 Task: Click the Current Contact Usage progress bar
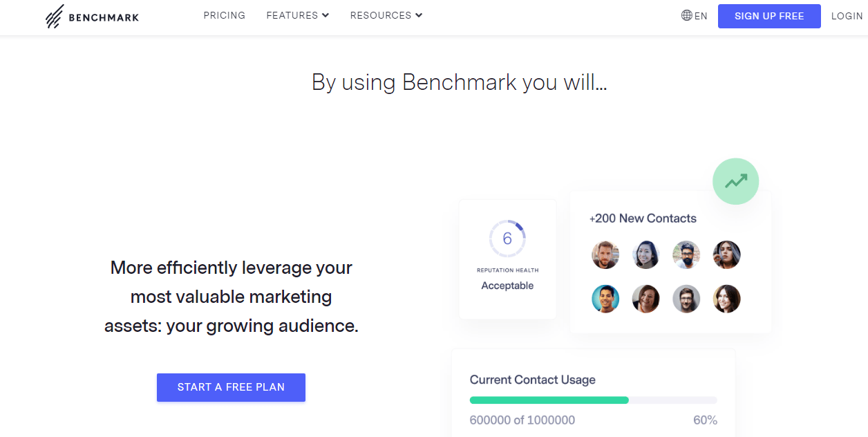pyautogui.click(x=593, y=400)
